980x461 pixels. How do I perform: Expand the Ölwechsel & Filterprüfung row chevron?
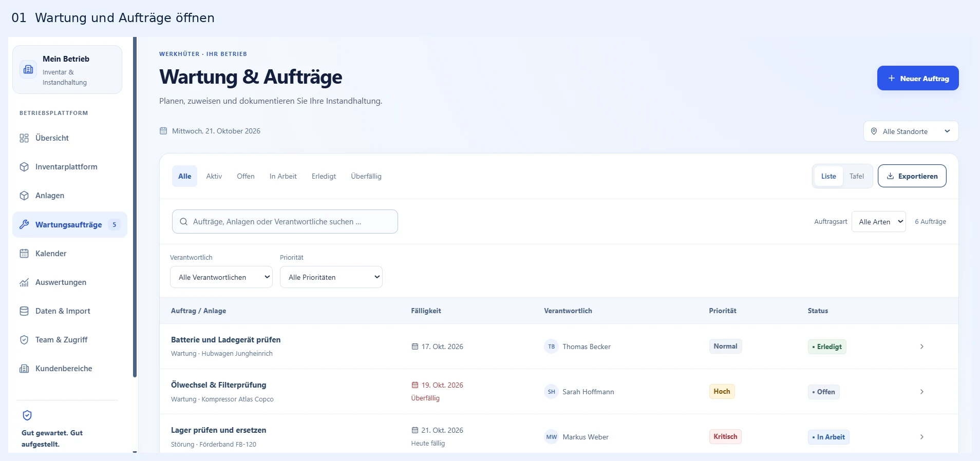point(922,392)
